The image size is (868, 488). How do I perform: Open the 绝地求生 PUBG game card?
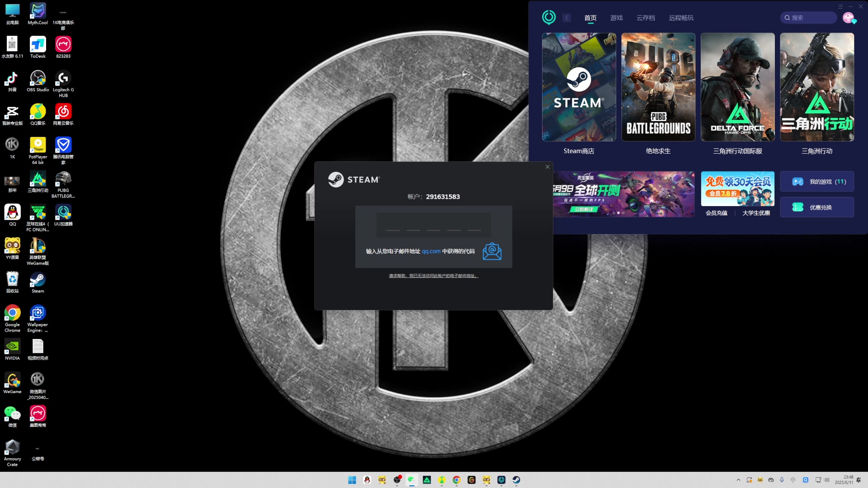pos(658,87)
